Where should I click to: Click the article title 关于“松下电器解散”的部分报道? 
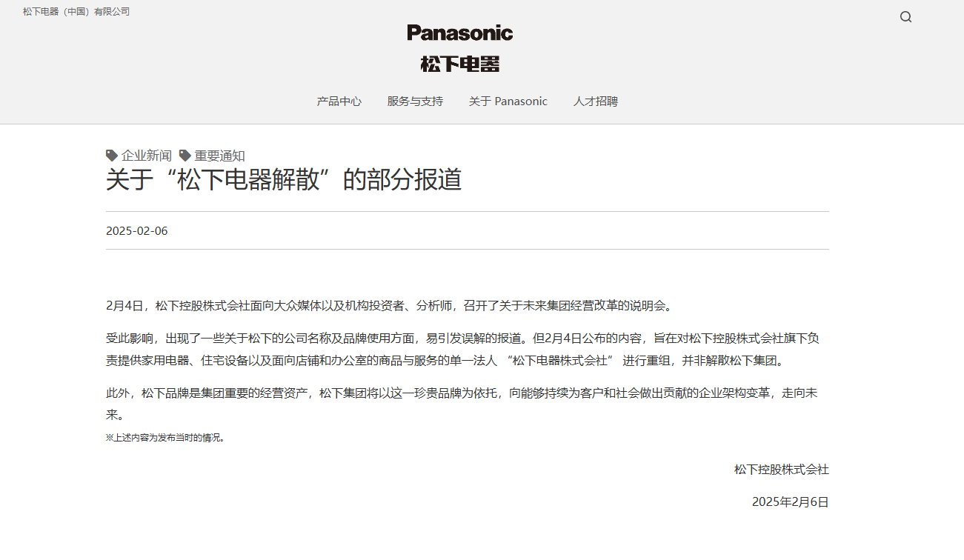[x=284, y=180]
